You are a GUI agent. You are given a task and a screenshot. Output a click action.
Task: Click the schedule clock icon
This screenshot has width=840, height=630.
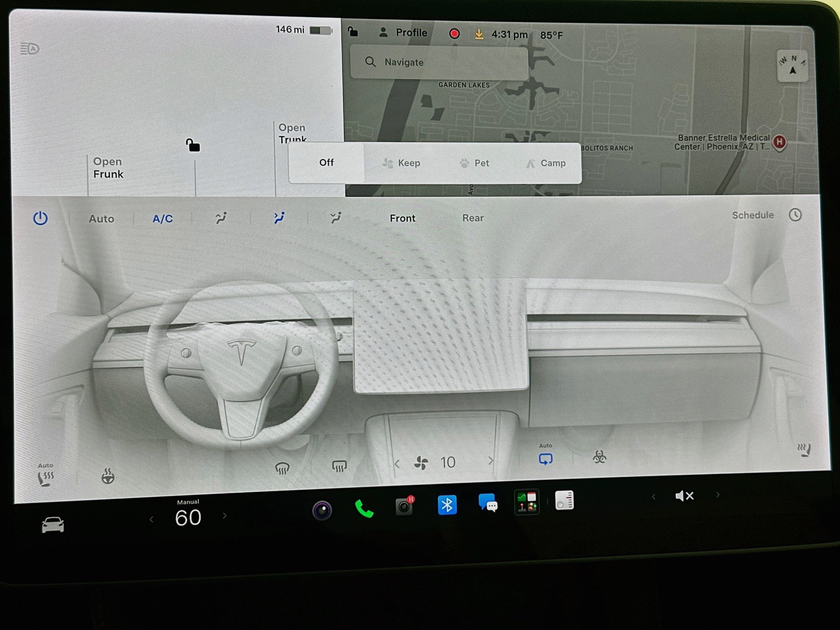(x=795, y=215)
